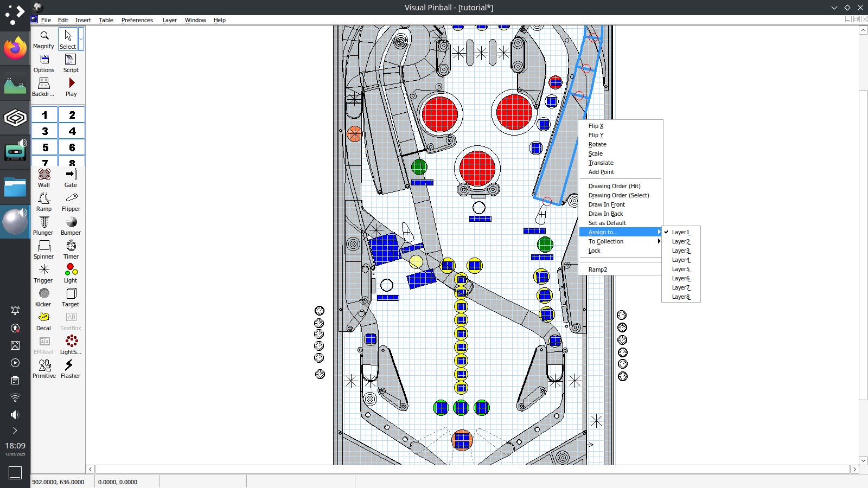Expand the To Collection submenu

pyautogui.click(x=621, y=241)
